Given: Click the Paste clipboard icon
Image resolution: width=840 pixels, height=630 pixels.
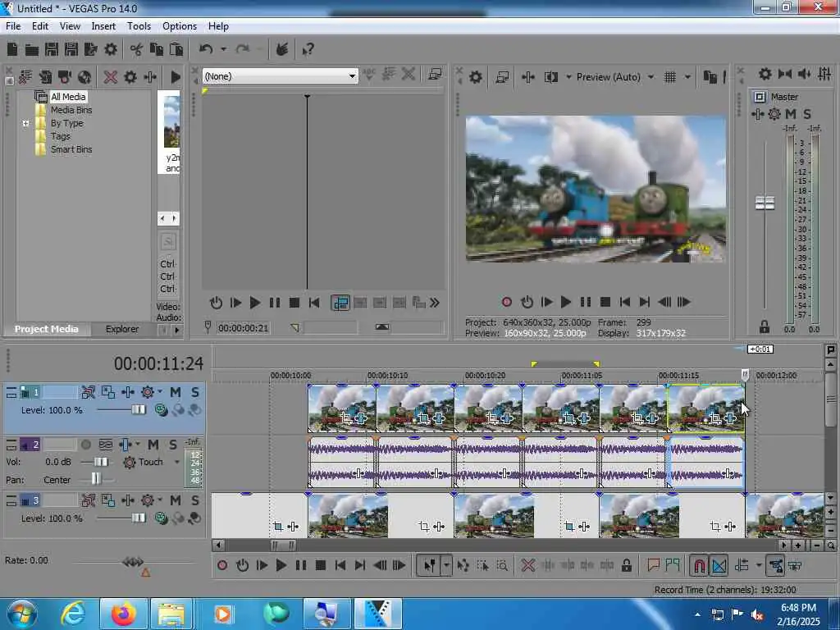Looking at the screenshot, I should click(x=176, y=50).
